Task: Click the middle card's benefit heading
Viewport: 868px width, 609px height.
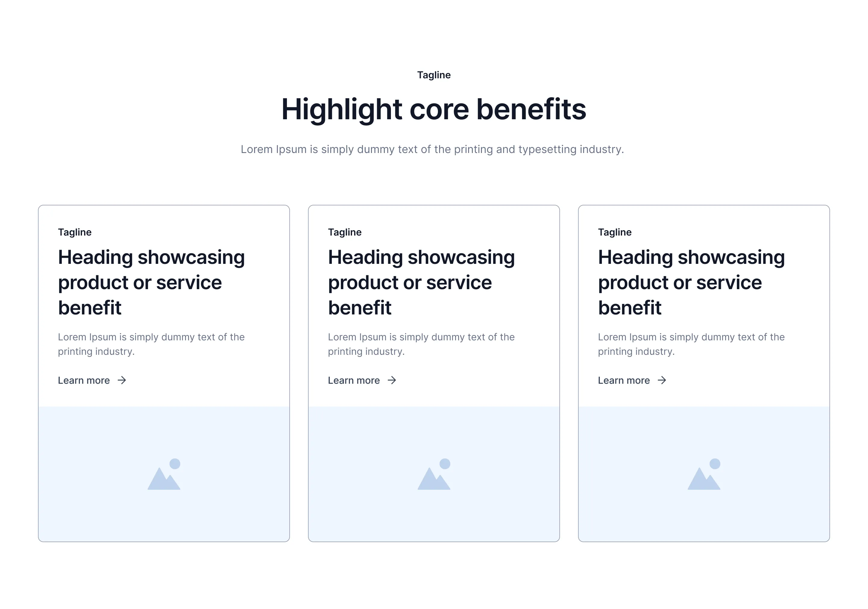Action: coord(421,282)
